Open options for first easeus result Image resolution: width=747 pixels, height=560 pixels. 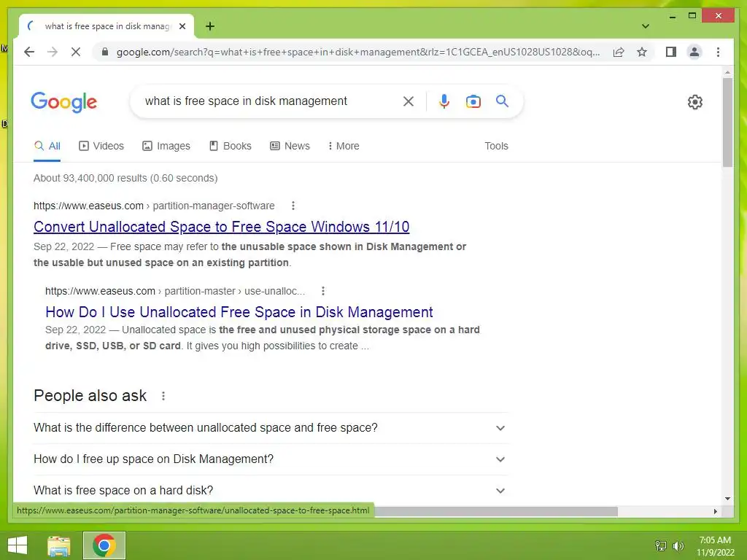tap(293, 206)
